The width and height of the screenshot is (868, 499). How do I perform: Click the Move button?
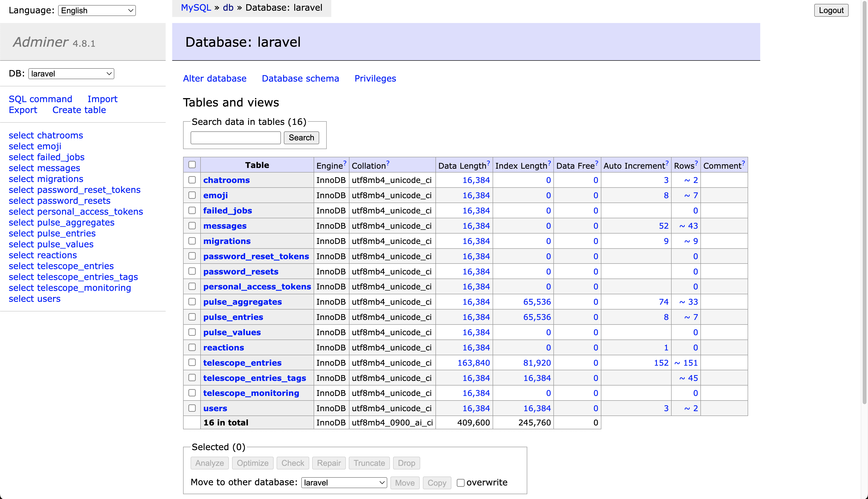coord(405,483)
